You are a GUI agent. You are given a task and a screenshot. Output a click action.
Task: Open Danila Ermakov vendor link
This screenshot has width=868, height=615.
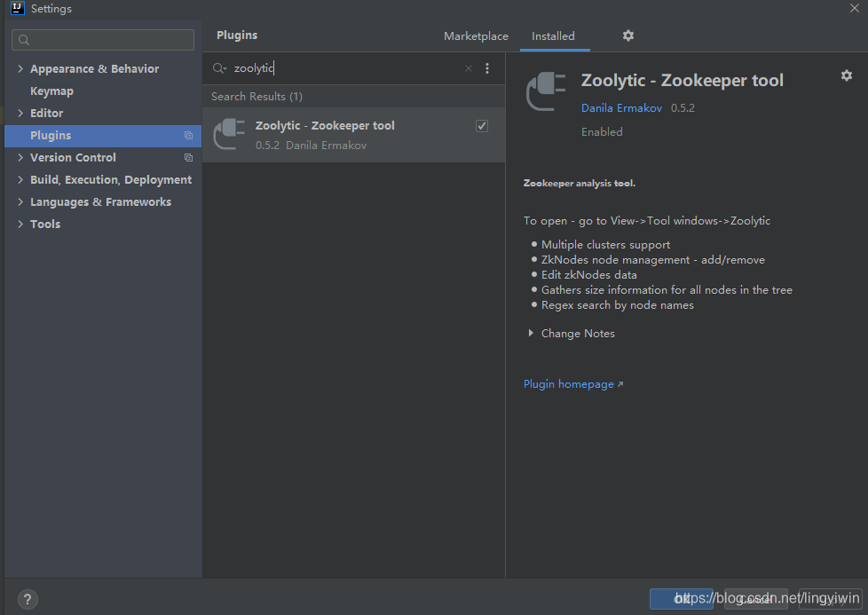point(621,108)
